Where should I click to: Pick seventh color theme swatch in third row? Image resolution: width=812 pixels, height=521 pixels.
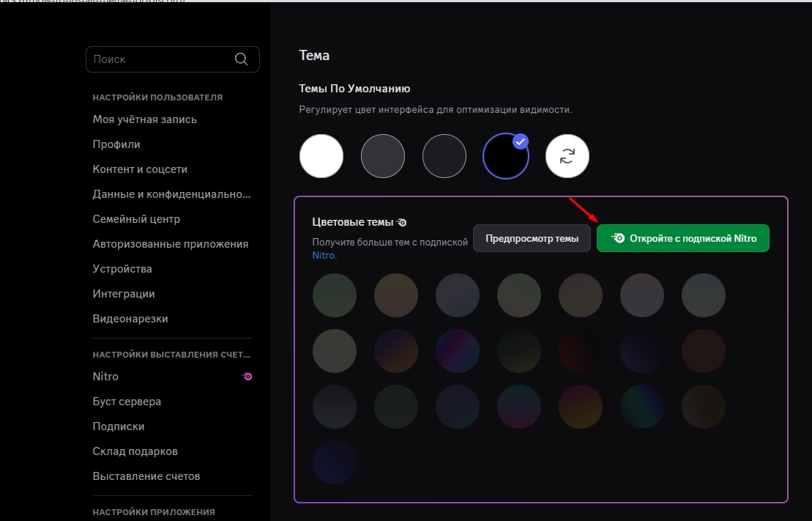[x=703, y=407]
